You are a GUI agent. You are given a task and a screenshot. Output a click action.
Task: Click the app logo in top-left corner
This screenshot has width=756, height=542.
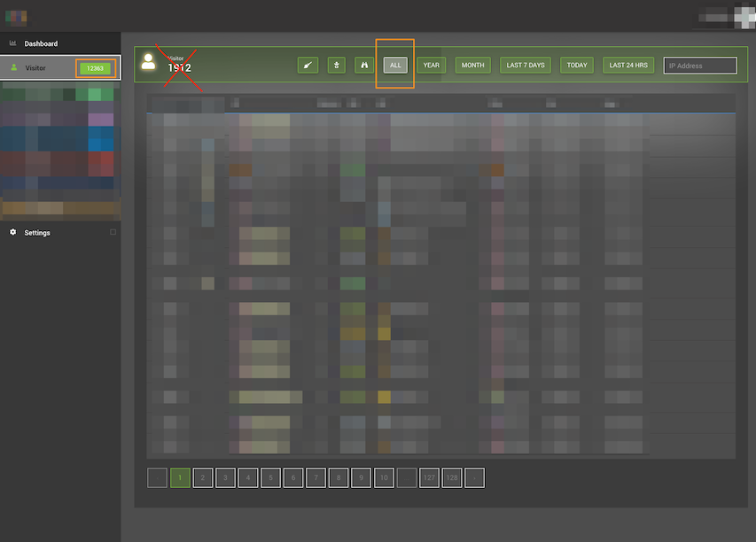pos(16,17)
